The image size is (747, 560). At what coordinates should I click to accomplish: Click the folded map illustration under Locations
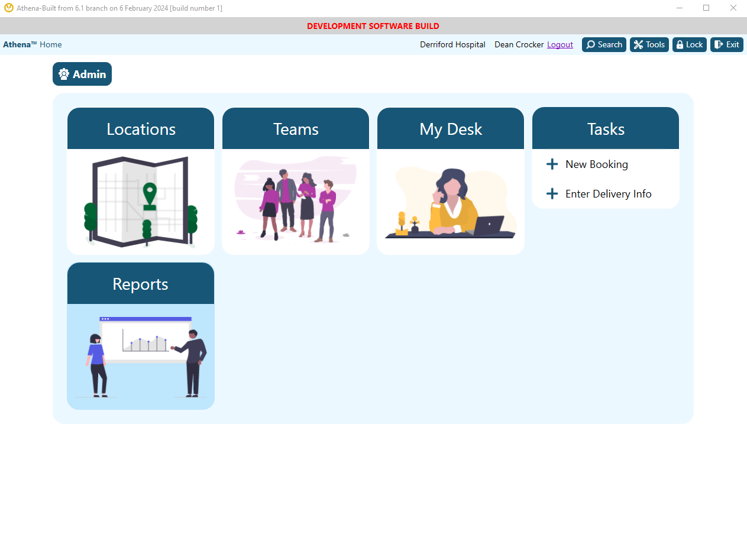coord(141,201)
